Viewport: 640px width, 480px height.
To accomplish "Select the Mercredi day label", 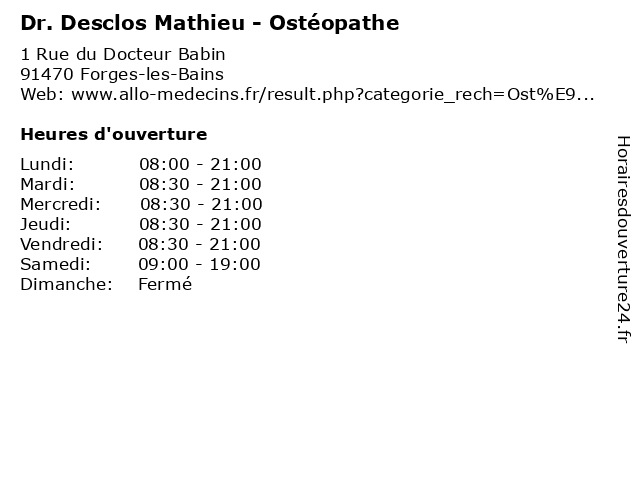I will (60, 204).
